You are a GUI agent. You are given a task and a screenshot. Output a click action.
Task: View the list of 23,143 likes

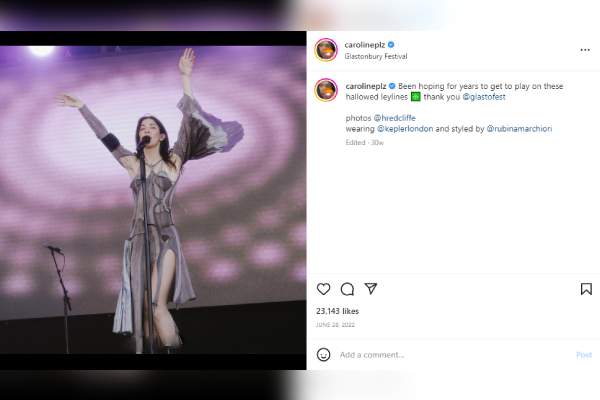(338, 311)
